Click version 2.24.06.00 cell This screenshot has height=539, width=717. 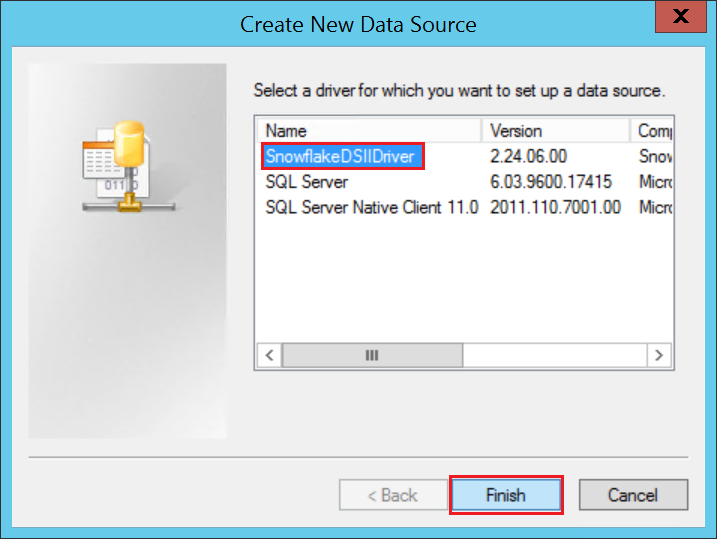pos(530,157)
